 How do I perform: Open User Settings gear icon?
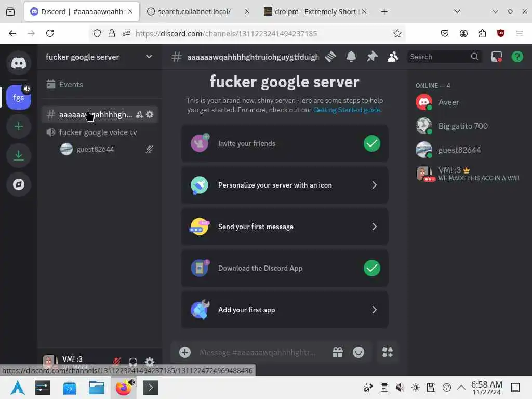click(150, 362)
